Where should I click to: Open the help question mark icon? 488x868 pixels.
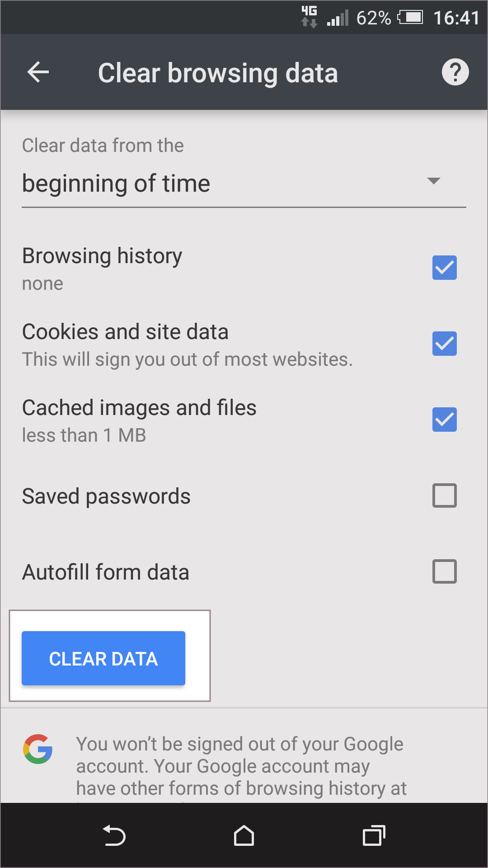click(455, 72)
